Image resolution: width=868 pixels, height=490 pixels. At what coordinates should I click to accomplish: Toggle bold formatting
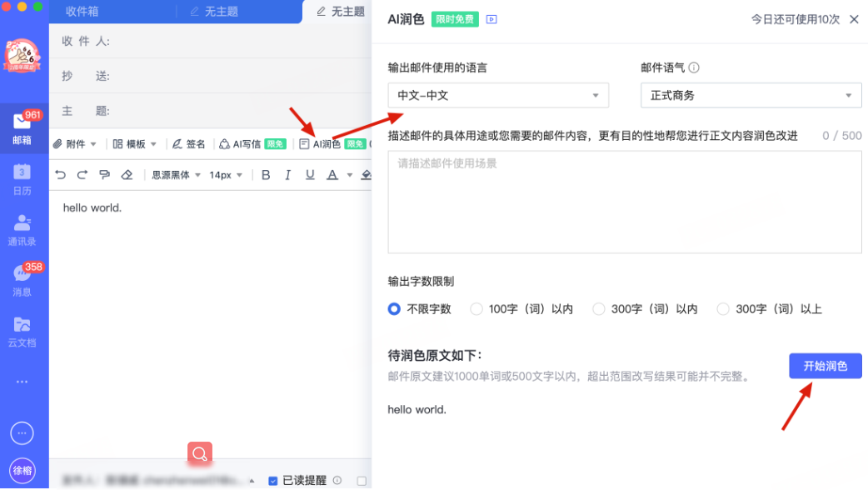[x=266, y=175]
